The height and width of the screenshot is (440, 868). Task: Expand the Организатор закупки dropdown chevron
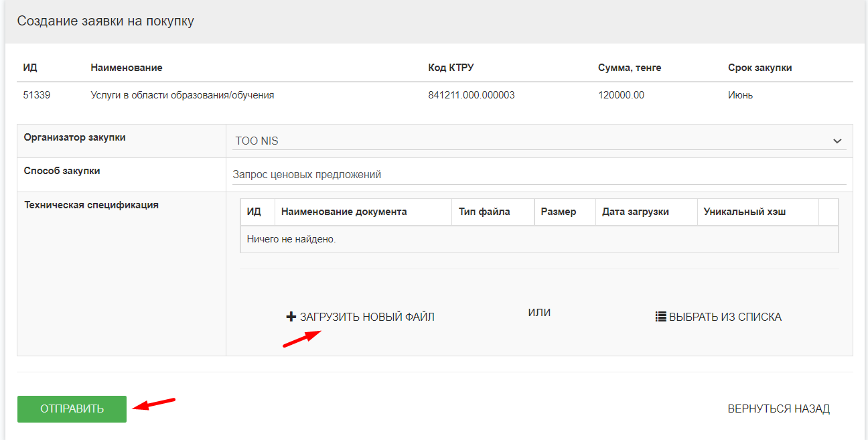pyautogui.click(x=837, y=141)
